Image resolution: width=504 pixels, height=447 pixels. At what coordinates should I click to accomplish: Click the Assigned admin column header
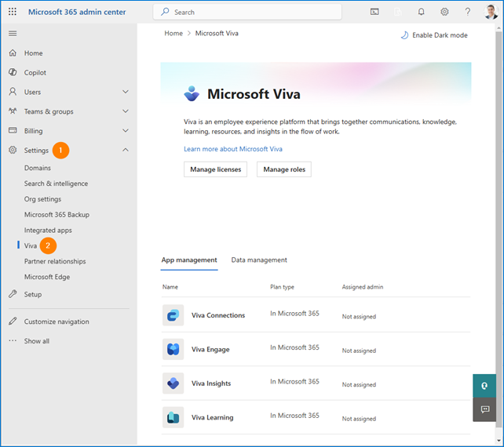tap(363, 287)
